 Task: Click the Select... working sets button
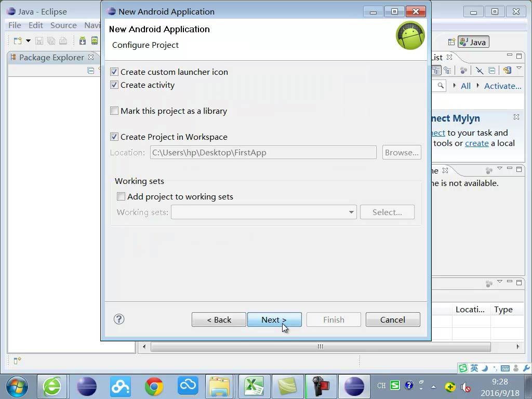click(387, 212)
